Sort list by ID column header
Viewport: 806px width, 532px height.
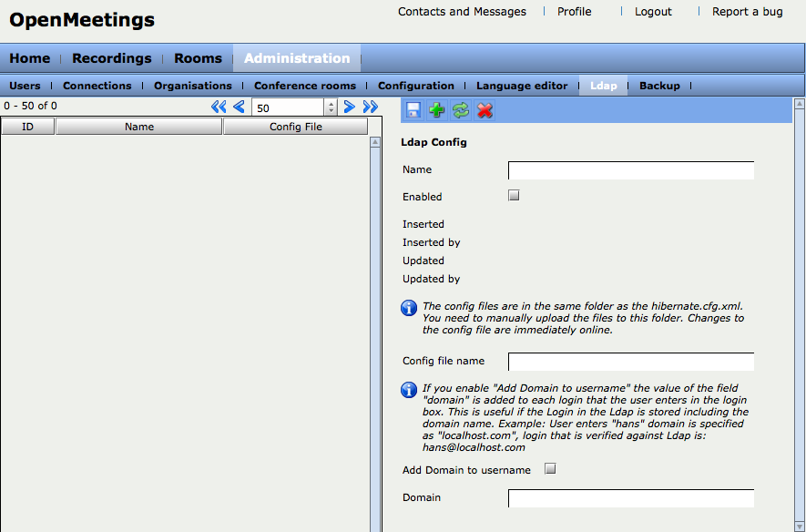[27, 127]
